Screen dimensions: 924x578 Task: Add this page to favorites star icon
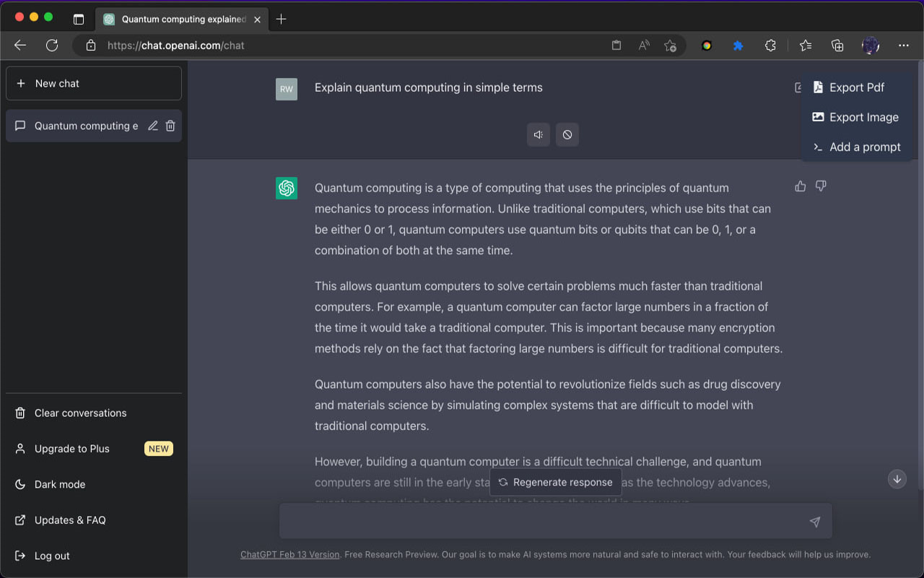[x=670, y=46]
